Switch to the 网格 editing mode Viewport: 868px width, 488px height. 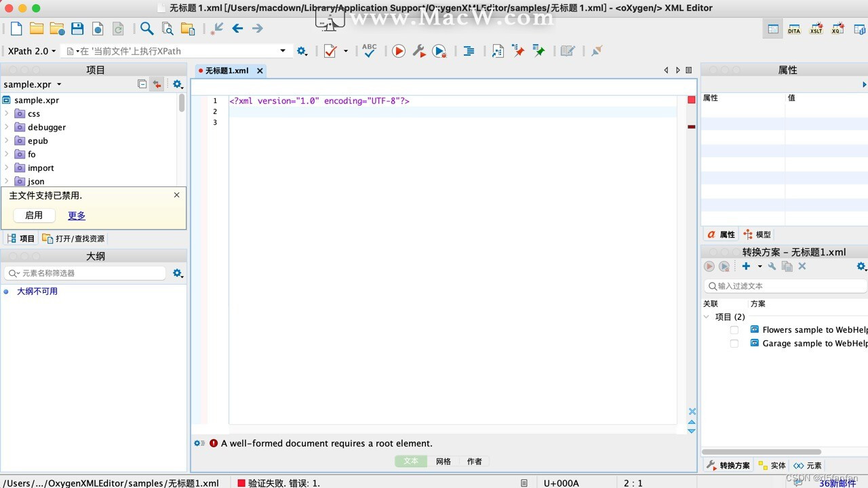(443, 461)
